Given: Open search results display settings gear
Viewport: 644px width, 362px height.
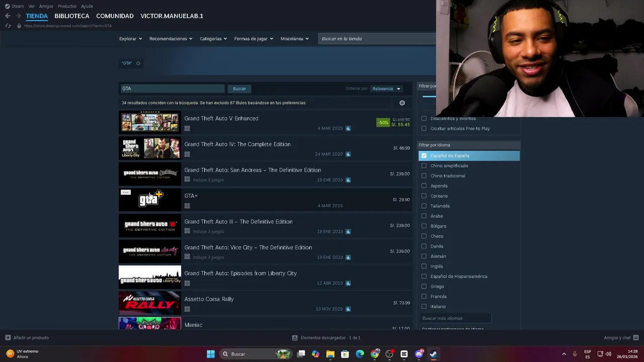Looking at the screenshot, I should click(402, 103).
